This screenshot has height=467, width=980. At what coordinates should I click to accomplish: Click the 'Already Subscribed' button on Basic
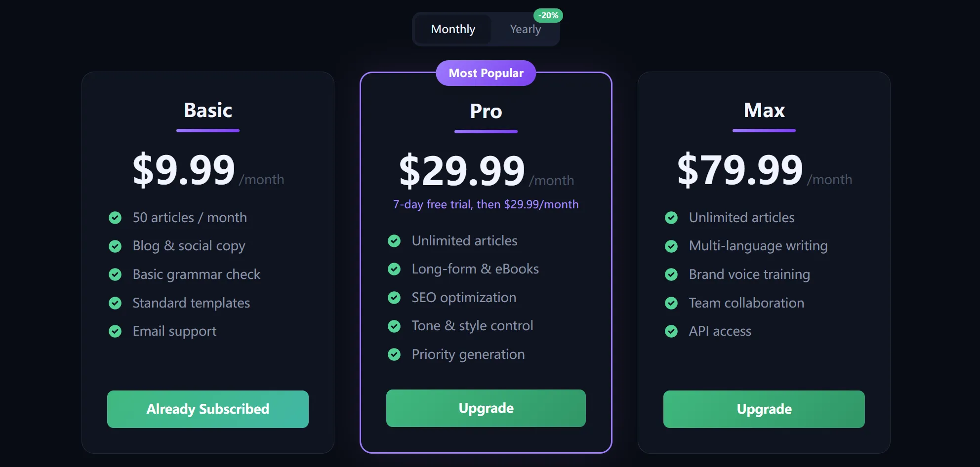click(207, 409)
